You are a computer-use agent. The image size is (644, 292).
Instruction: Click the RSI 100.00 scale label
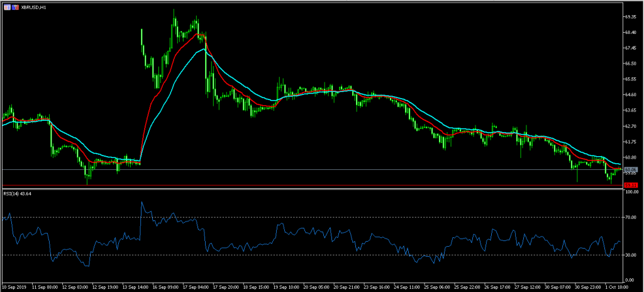click(x=631, y=193)
